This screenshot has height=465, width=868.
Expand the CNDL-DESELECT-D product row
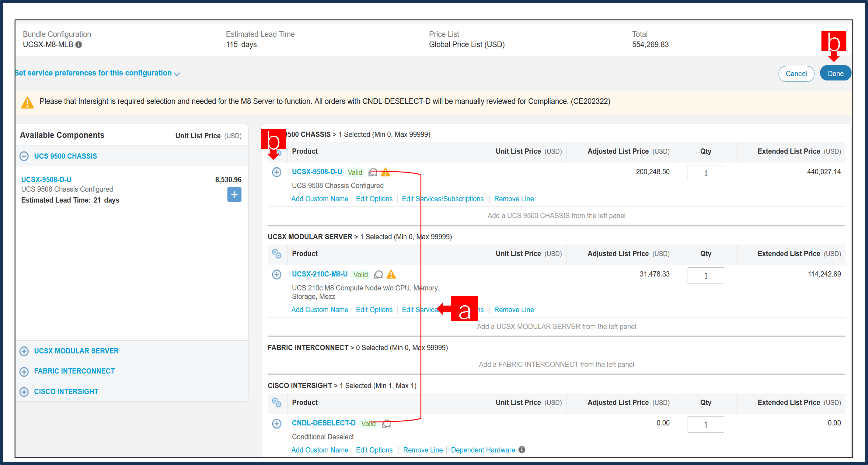pos(277,424)
